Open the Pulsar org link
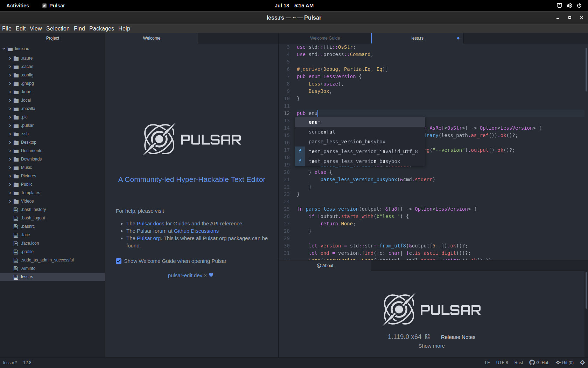Screen dimensions: 588x368 (149, 238)
